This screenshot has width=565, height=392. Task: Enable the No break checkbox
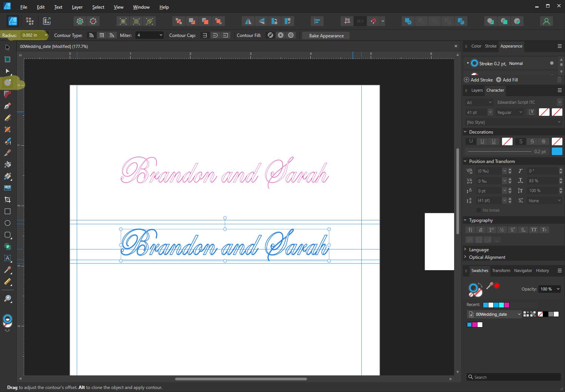point(479,210)
